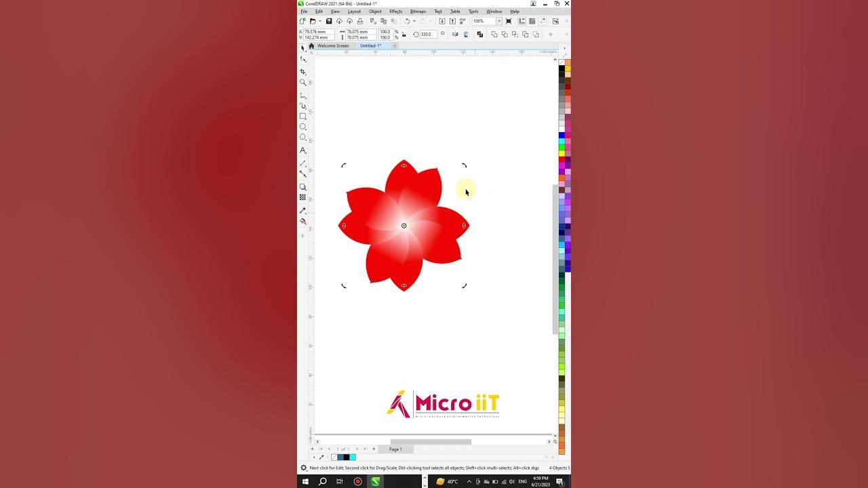Select the Connector tool
The height and width of the screenshot is (488, 868).
pos(303,174)
